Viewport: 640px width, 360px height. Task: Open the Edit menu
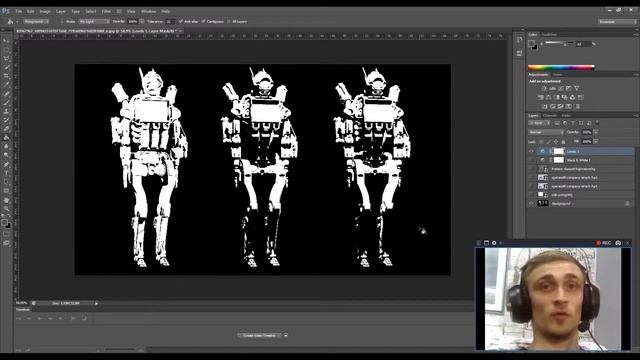click(31, 11)
